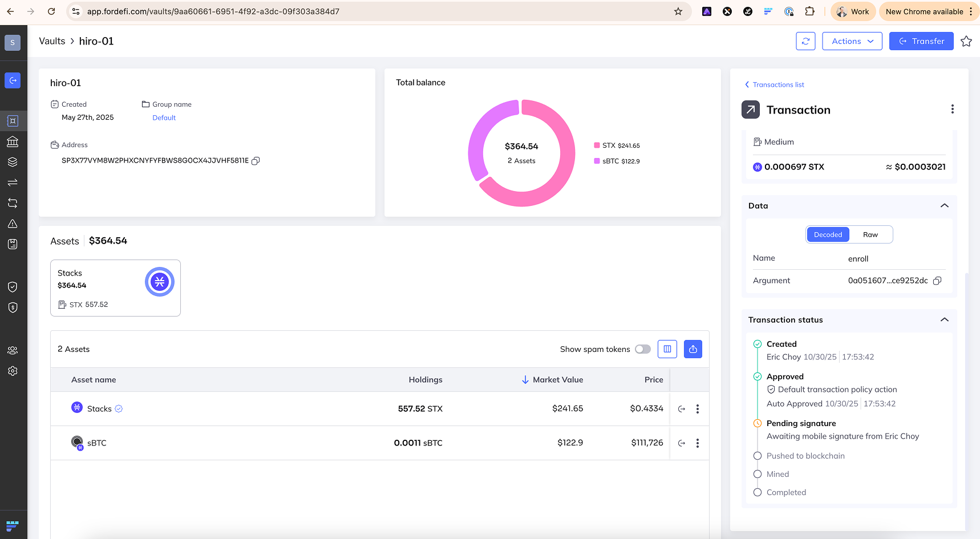Screen dimensions: 980x539
Task: Switch data view to Raw
Action: coord(870,234)
